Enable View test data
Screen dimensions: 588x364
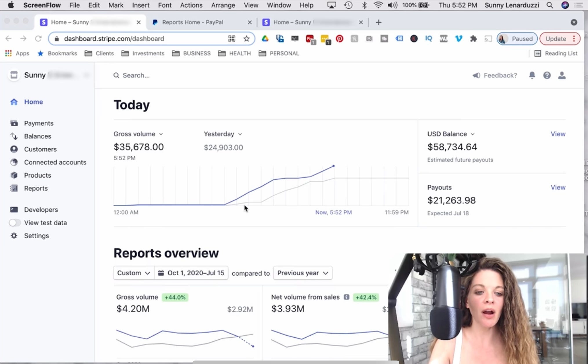click(15, 223)
